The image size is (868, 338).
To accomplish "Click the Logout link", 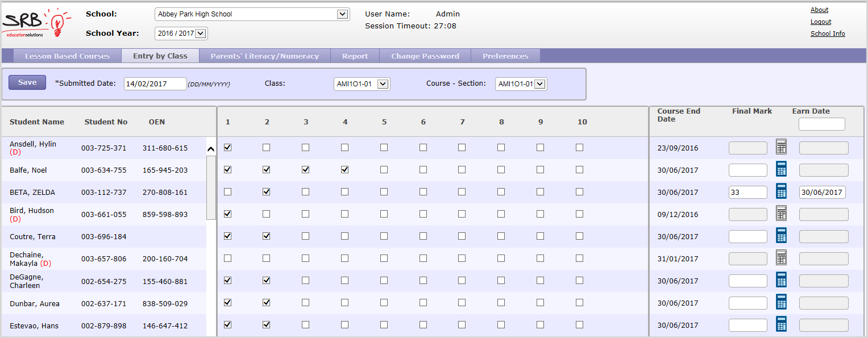I will coord(820,22).
